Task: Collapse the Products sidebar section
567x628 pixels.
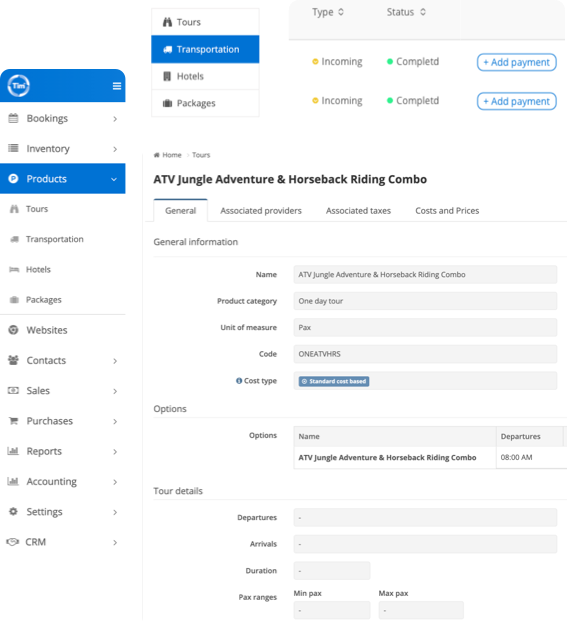Action: pos(63,179)
